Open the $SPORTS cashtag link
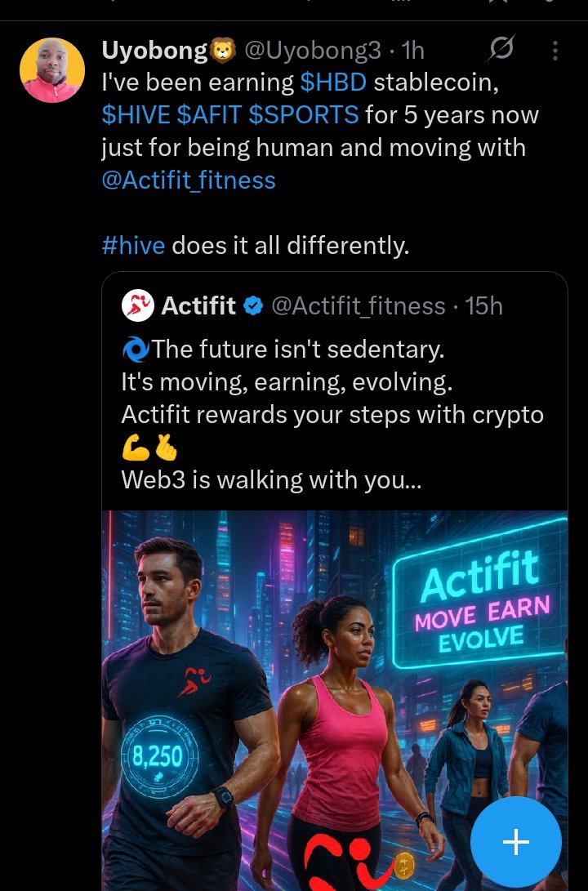The image size is (588, 891). coord(304,115)
